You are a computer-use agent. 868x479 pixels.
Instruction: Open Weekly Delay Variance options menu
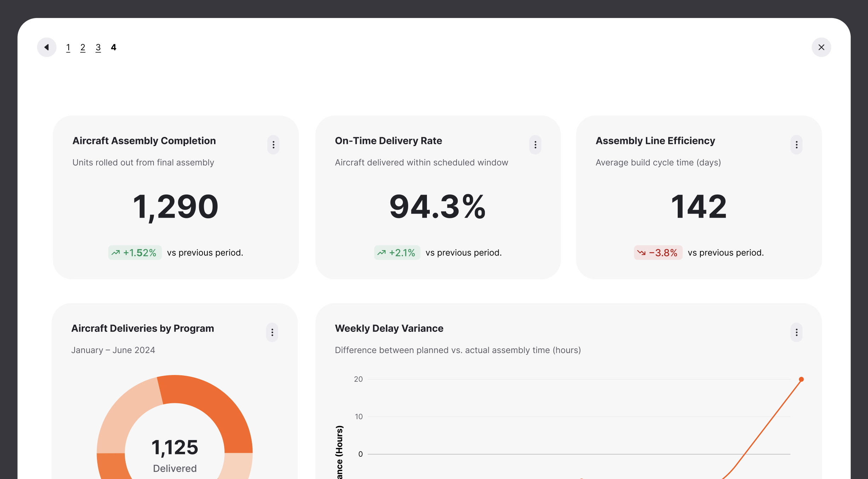(x=796, y=332)
